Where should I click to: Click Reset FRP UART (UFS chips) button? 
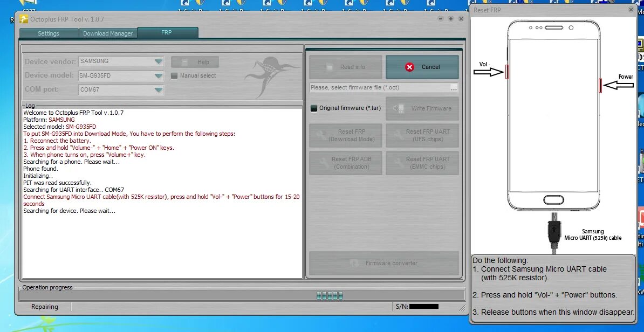coord(422,135)
